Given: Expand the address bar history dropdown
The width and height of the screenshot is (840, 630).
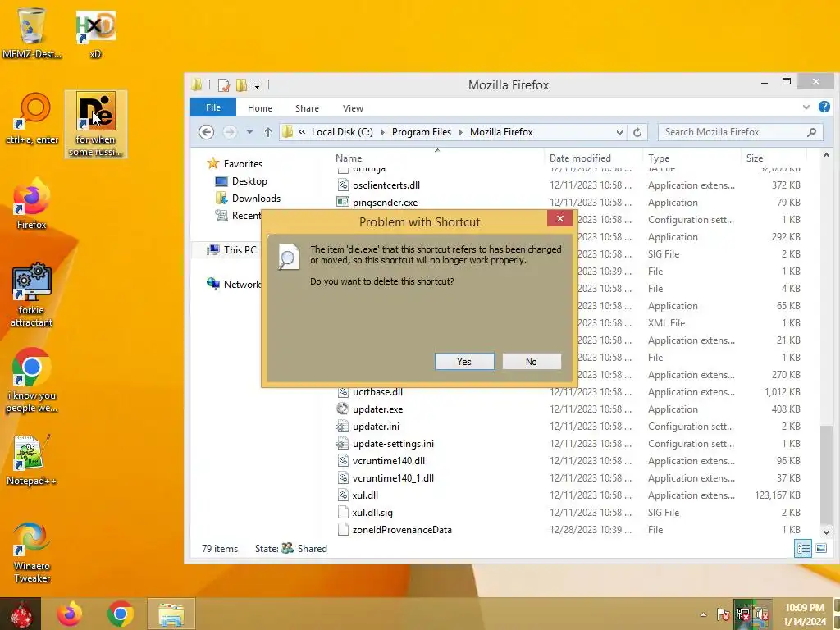Looking at the screenshot, I should [x=619, y=132].
